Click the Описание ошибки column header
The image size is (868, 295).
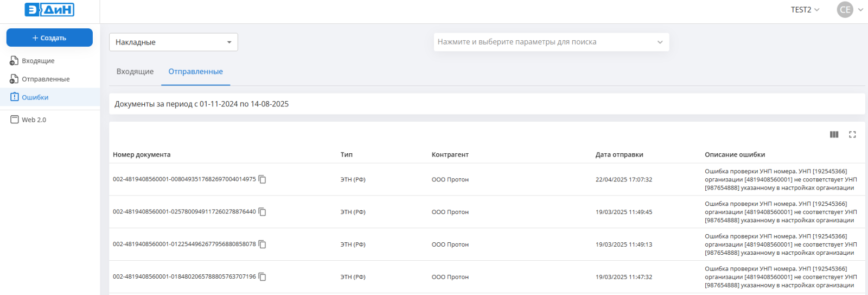coord(735,155)
